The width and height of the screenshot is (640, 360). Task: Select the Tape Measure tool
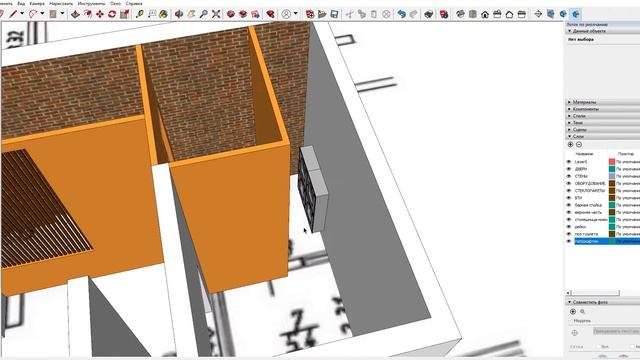tap(140, 14)
